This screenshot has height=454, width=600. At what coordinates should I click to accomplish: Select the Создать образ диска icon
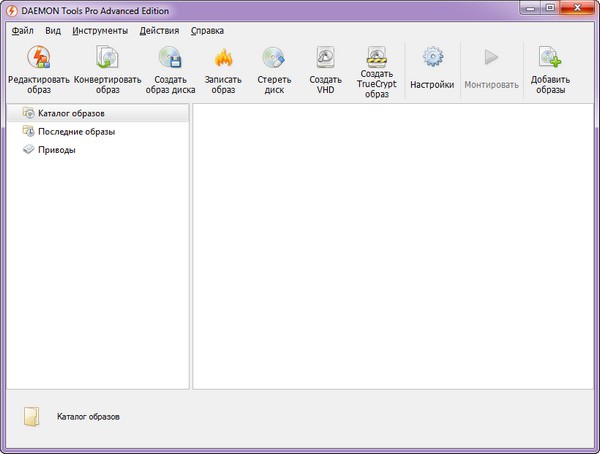(x=169, y=59)
